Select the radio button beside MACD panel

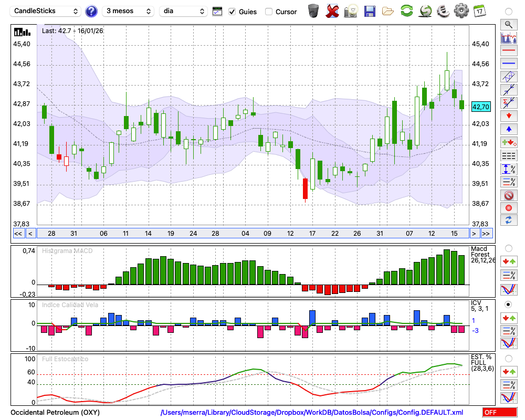pyautogui.click(x=508, y=248)
